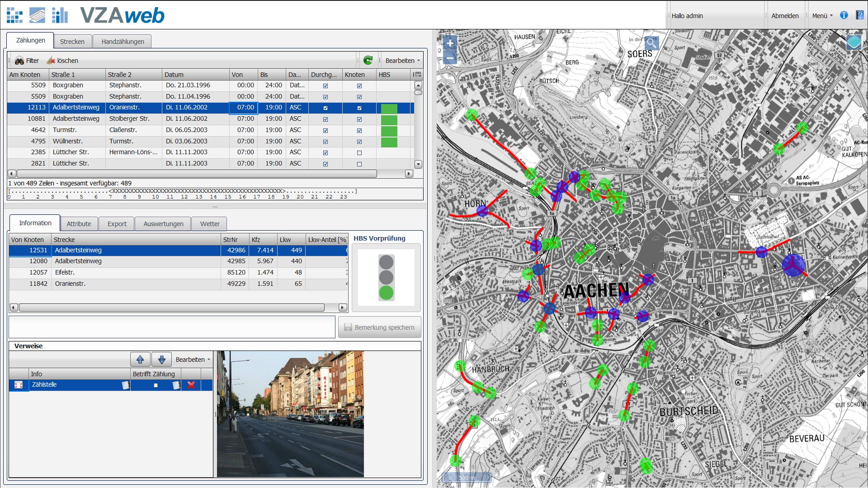Image resolution: width=868 pixels, height=488 pixels.
Task: Open the map layer switcher icon
Action: (x=854, y=42)
